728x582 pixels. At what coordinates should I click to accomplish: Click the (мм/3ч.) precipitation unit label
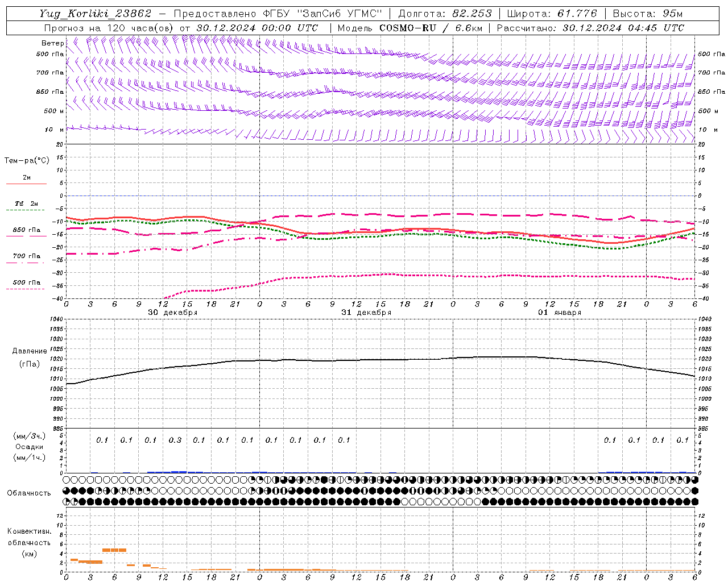click(x=30, y=436)
